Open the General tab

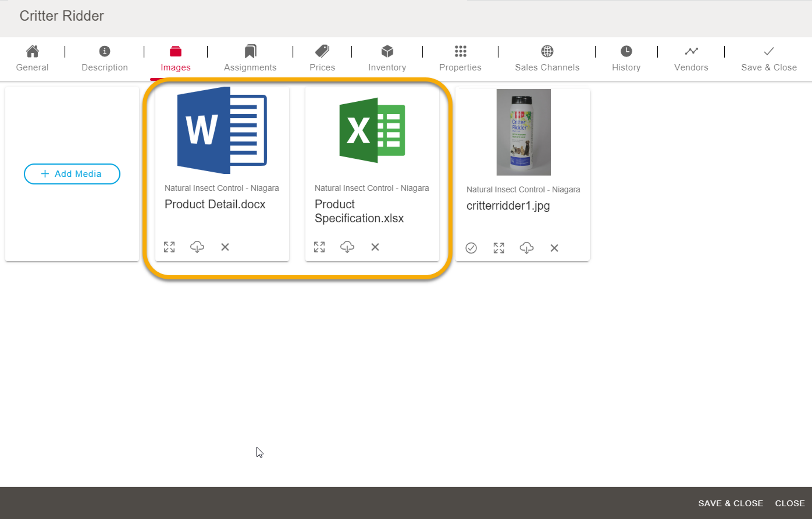pyautogui.click(x=32, y=58)
